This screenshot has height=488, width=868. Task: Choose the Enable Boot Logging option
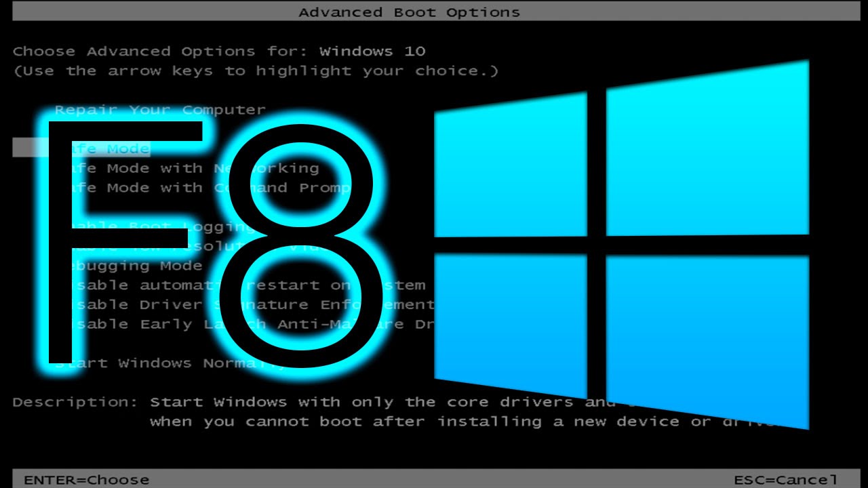click(155, 226)
